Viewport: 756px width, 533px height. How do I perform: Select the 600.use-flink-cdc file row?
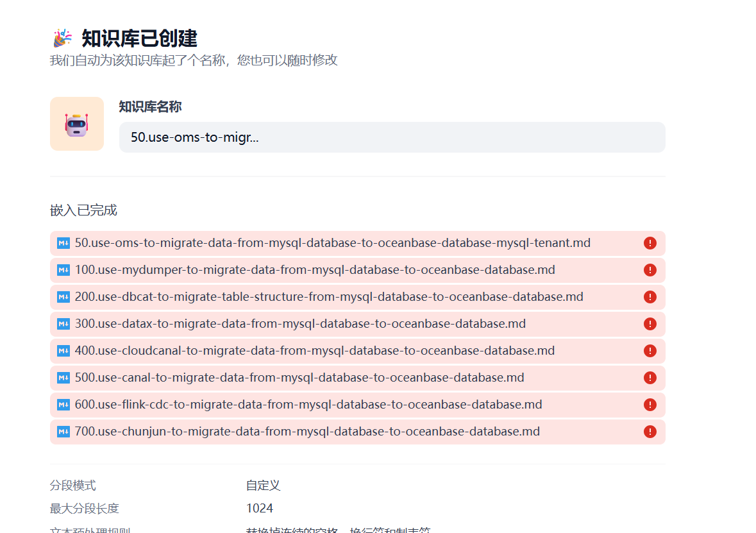click(308, 405)
